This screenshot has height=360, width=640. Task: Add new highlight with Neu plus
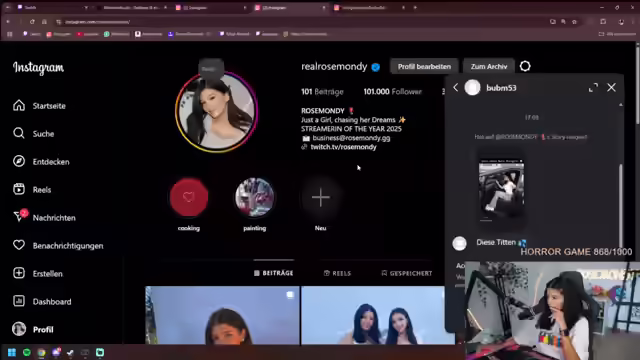click(320, 198)
